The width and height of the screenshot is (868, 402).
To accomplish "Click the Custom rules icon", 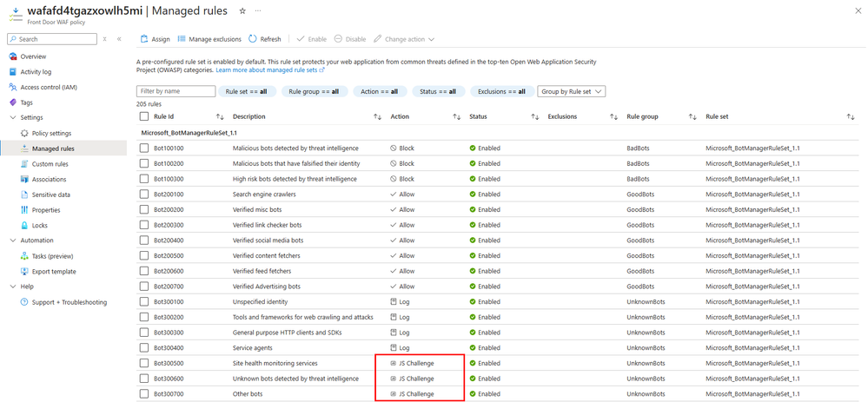I will (x=24, y=164).
